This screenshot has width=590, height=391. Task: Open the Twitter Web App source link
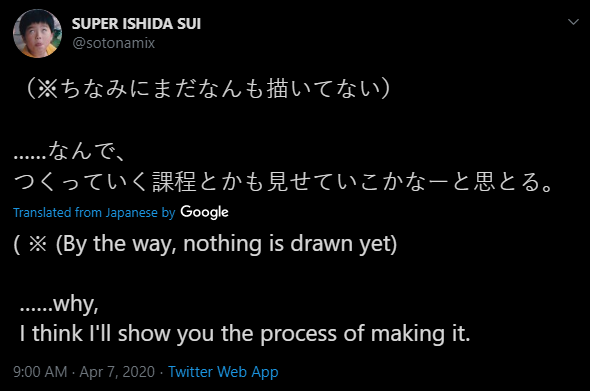[223, 372]
